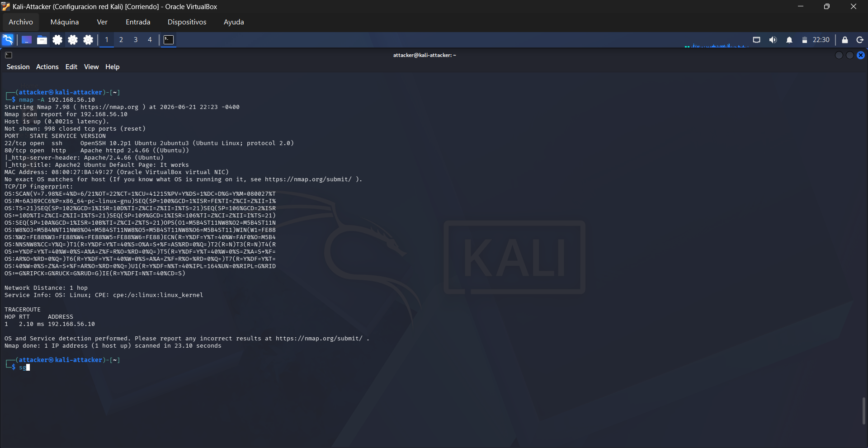This screenshot has height=448, width=868.
Task: Click the terminal window's small title icon
Action: [9, 55]
